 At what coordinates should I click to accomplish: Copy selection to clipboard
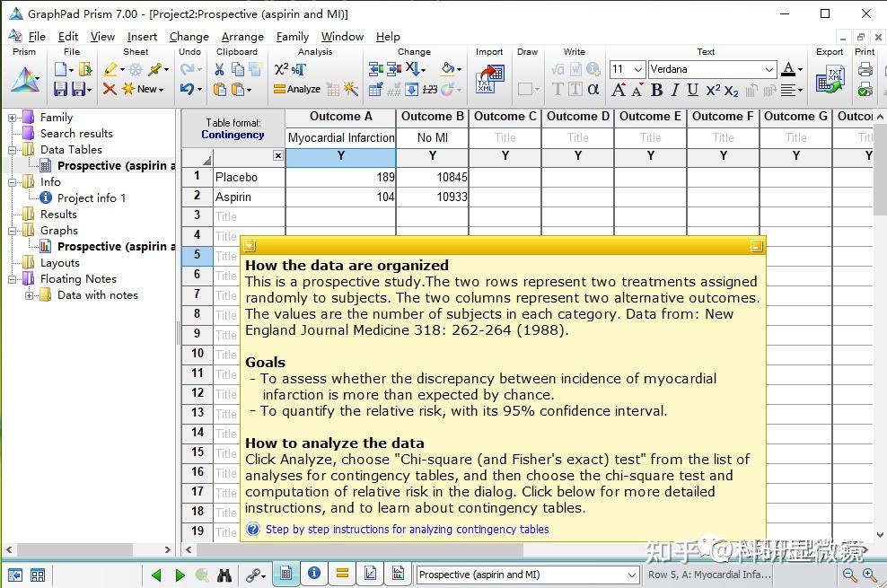(238, 69)
